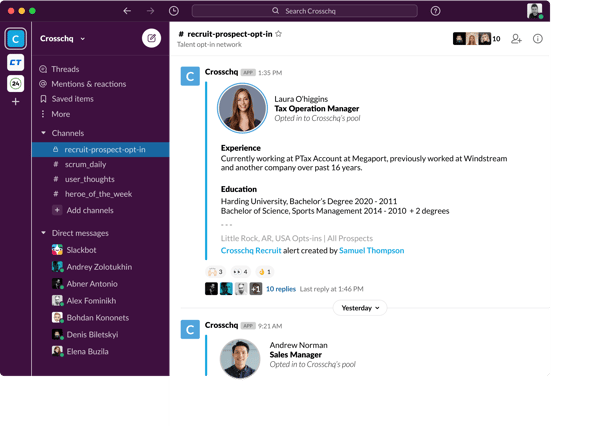Viewport: 600px width, 426px height.
Task: Open the add people icon in header
Action: click(x=516, y=39)
